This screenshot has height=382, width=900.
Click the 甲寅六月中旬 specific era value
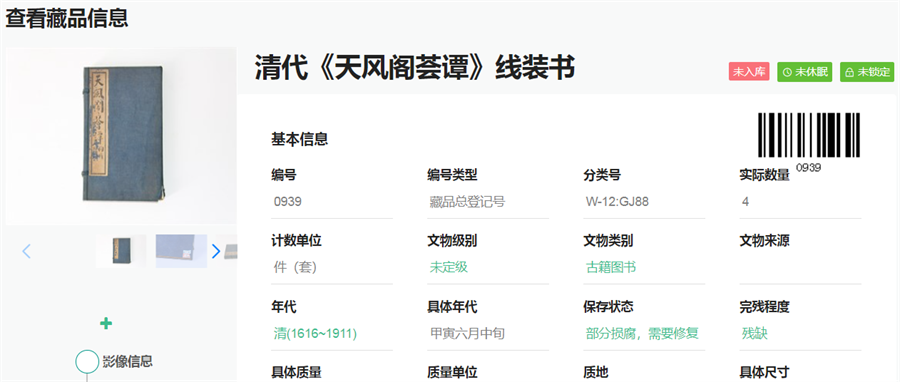tap(468, 334)
